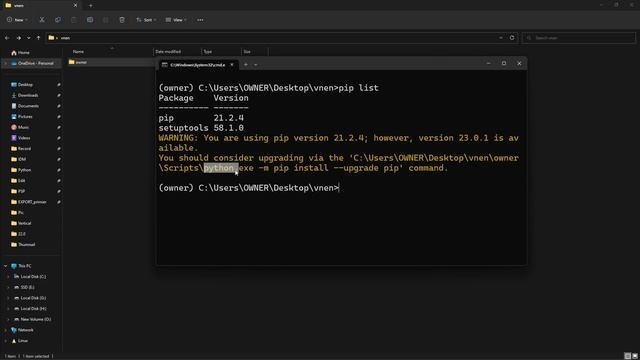Switch to large icons view in status bar
Screen dimensions: 640x360
pyautogui.click(x=635, y=356)
